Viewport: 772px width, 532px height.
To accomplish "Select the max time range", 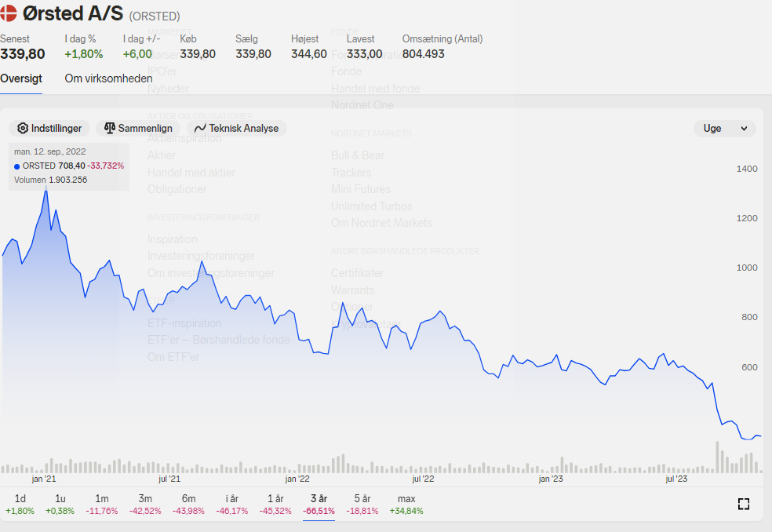I will tap(406, 505).
